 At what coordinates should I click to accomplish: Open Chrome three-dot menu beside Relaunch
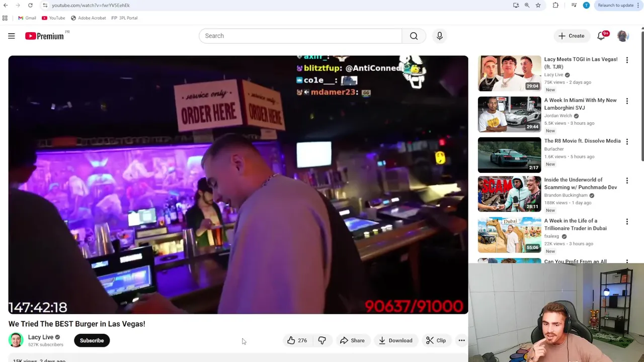[x=639, y=5]
